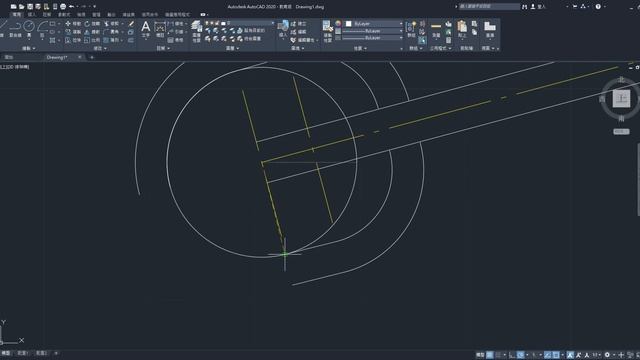Viewport: 640px width, 360px height.
Task: Click new drawing plus button beside Drawing1
Action: point(91,58)
